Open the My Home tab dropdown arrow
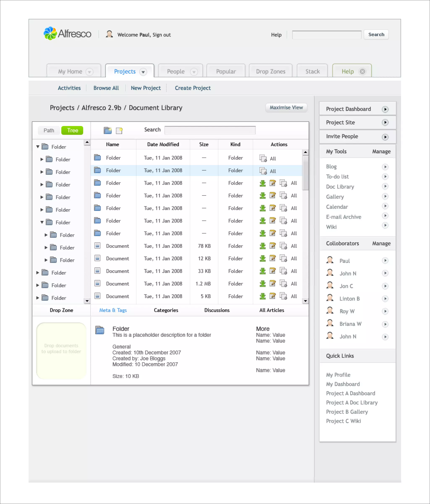The height and width of the screenshot is (504, 430). [x=89, y=72]
